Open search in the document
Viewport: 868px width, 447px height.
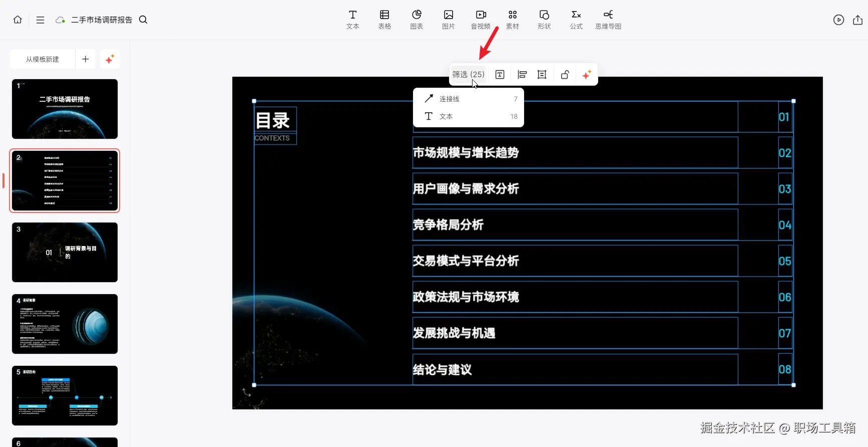pyautogui.click(x=143, y=20)
